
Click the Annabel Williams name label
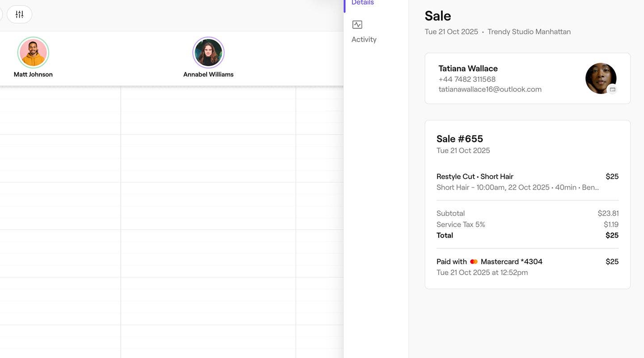[x=208, y=74]
